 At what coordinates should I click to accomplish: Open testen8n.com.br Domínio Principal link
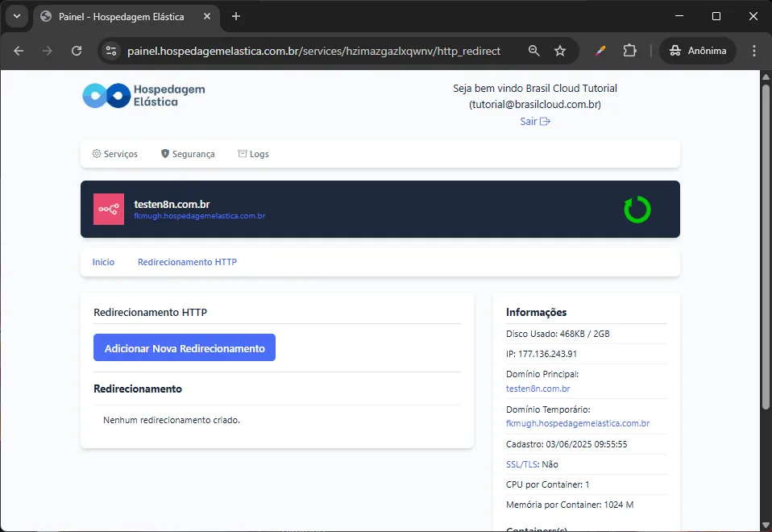(x=537, y=389)
